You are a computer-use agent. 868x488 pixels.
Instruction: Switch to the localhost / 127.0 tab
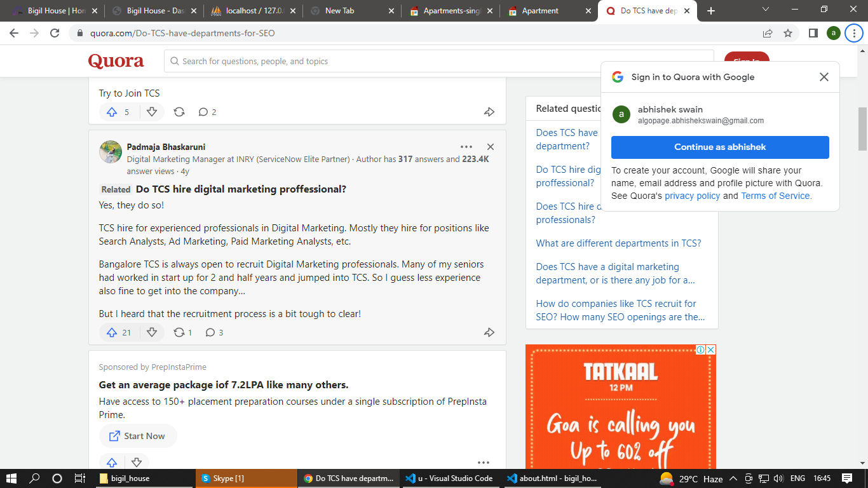(x=254, y=11)
